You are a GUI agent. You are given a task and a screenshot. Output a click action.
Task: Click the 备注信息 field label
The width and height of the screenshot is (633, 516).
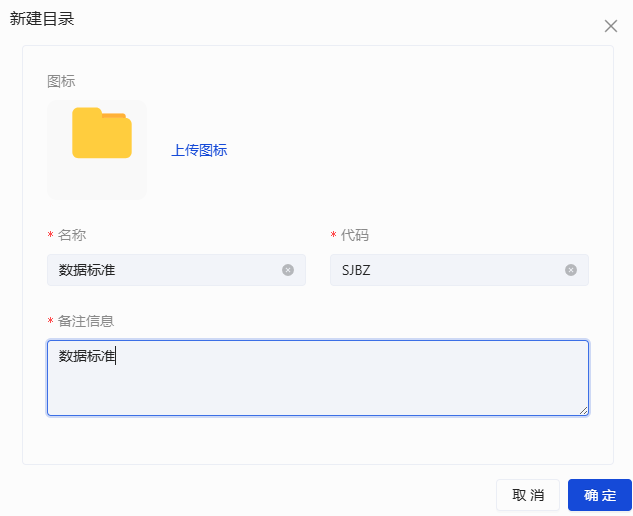coord(86,321)
